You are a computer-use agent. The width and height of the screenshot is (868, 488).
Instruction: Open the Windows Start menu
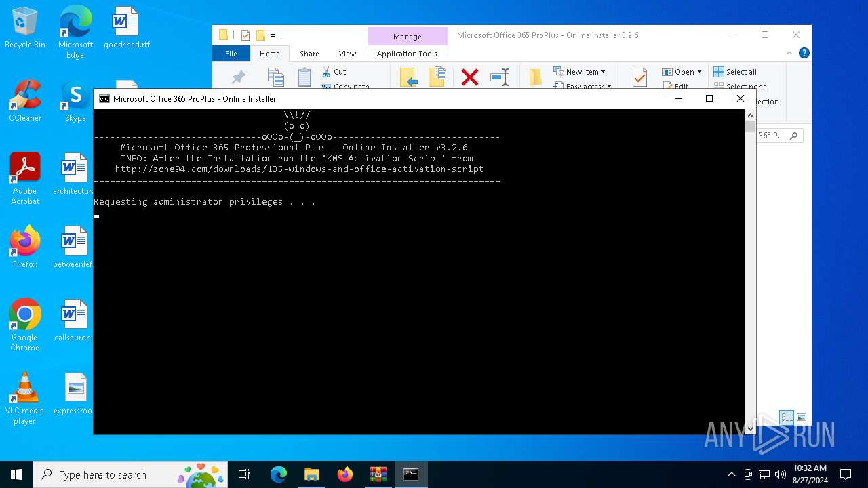tap(16, 474)
